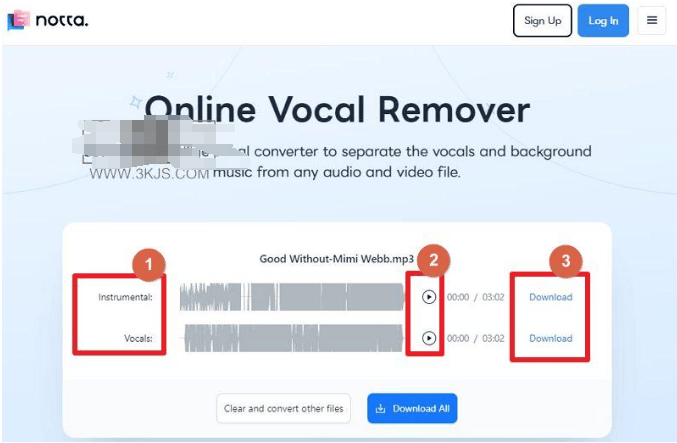The width and height of the screenshot is (677, 443).
Task: Click Clear and convert other files
Action: click(x=283, y=408)
